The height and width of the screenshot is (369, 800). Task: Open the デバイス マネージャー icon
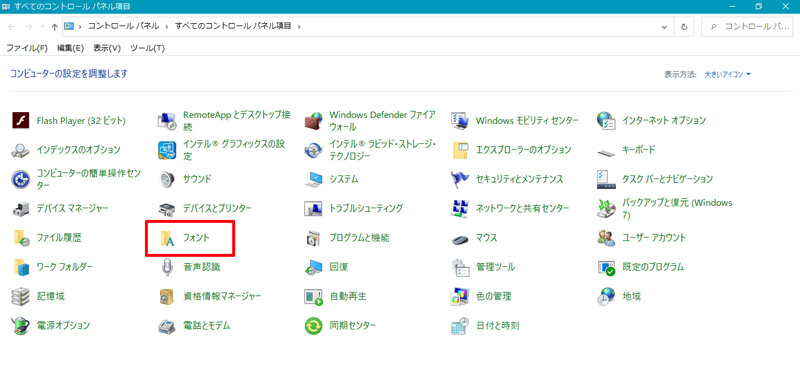(21, 208)
